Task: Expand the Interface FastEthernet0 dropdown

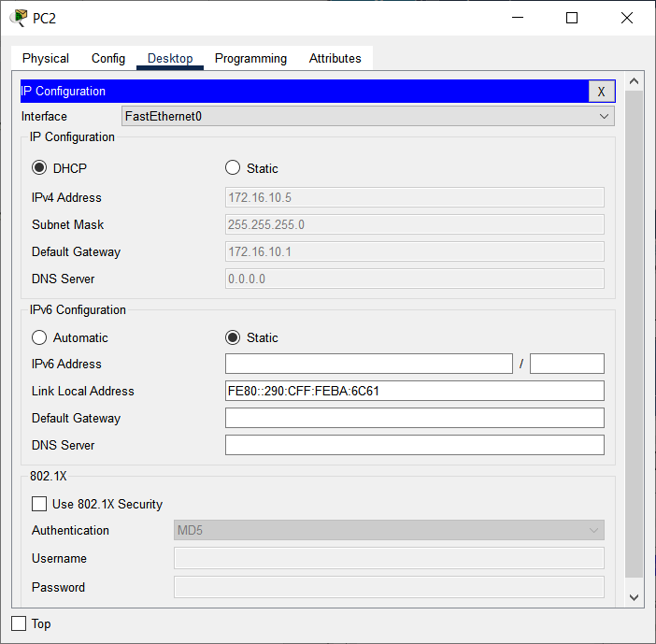Action: [368, 116]
